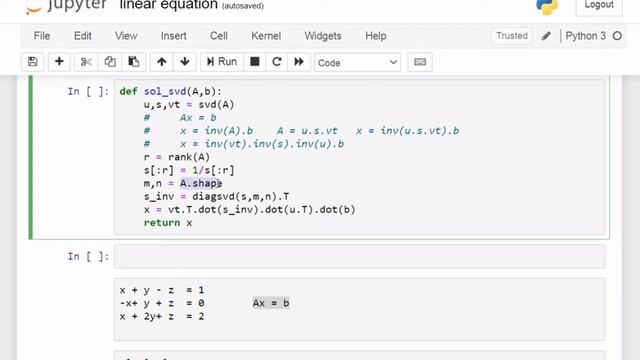Screen dimensions: 640x360
Task: Open the Widgets menu
Action: pos(323,36)
